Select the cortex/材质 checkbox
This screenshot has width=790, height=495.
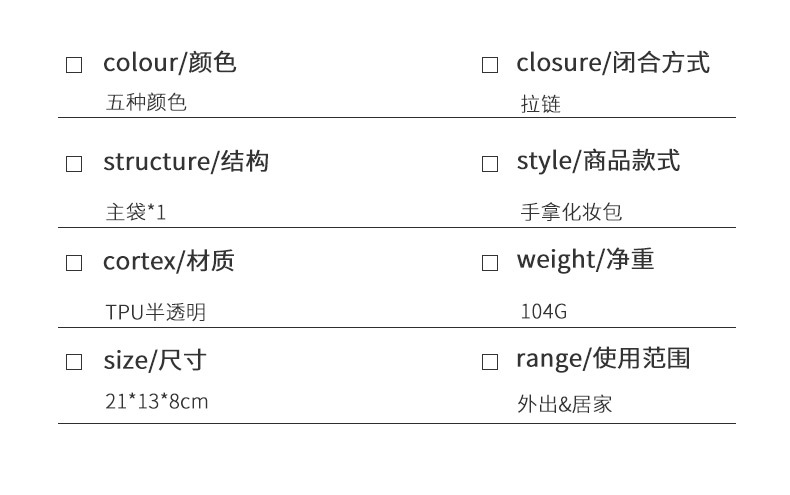[74, 264]
